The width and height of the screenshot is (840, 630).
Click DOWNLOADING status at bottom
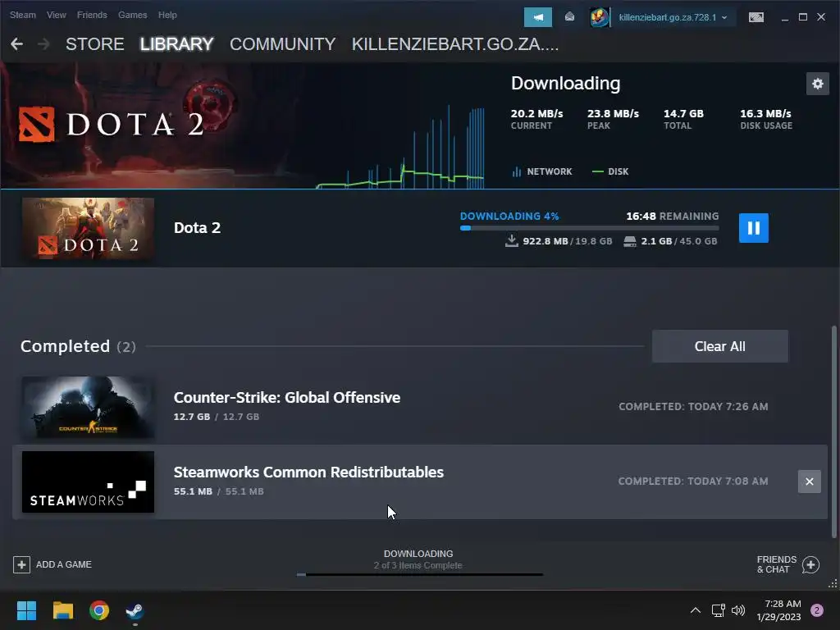418,554
